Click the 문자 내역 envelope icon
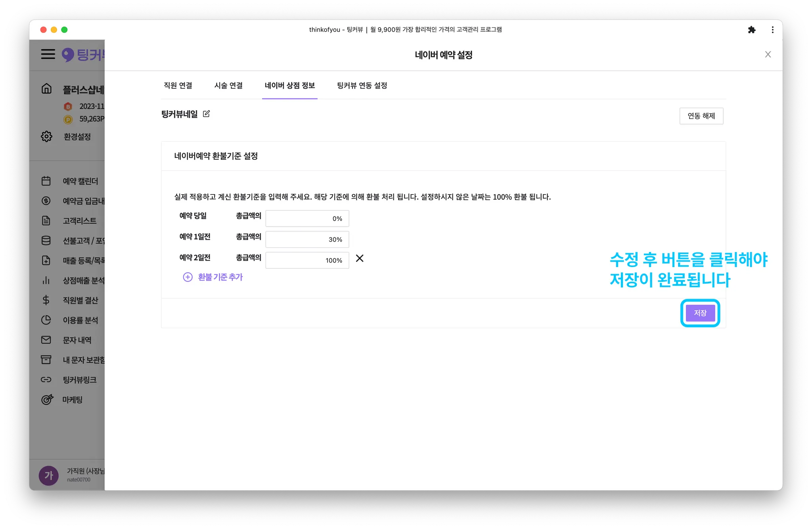Screen dimensions: 812x529 46,340
